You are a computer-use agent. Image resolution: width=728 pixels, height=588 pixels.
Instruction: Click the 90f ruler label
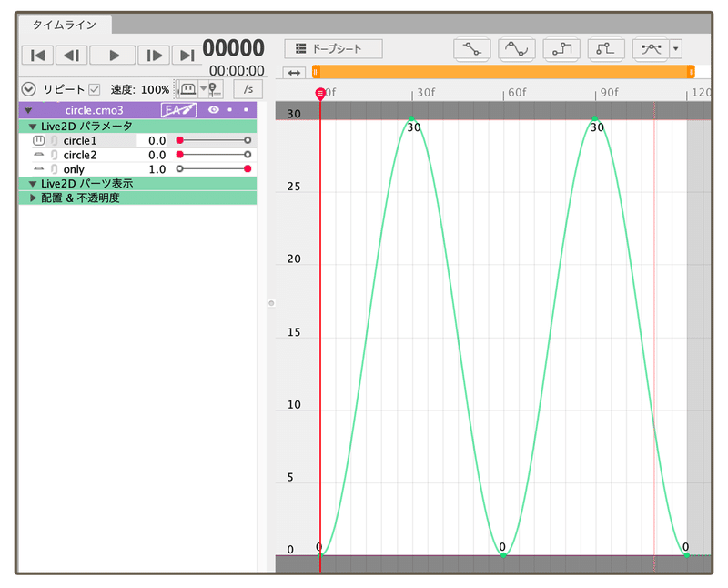[x=609, y=93]
